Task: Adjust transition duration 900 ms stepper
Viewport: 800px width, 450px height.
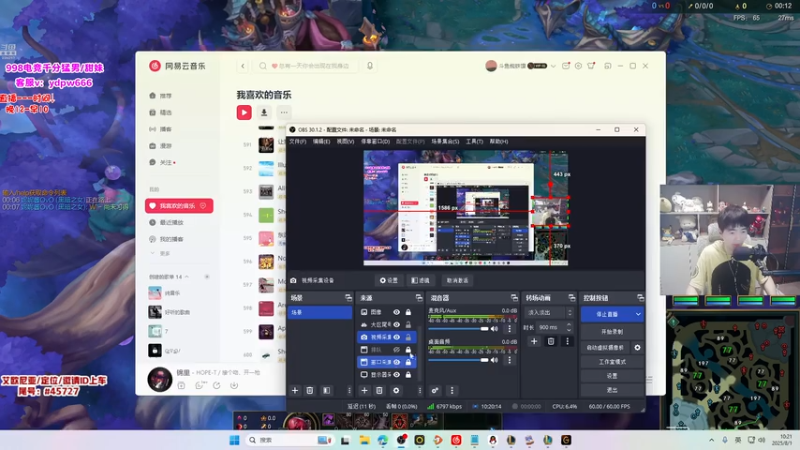Action: point(569,327)
